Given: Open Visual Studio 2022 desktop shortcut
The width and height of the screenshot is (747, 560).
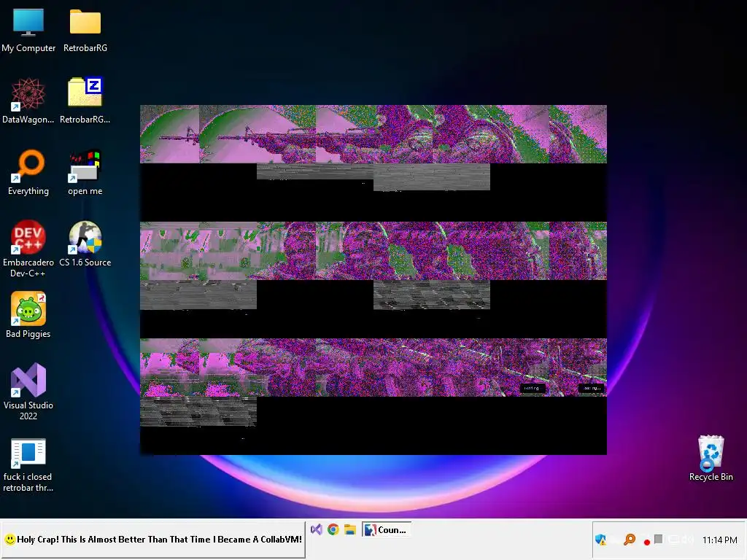Looking at the screenshot, I should tap(28, 392).
